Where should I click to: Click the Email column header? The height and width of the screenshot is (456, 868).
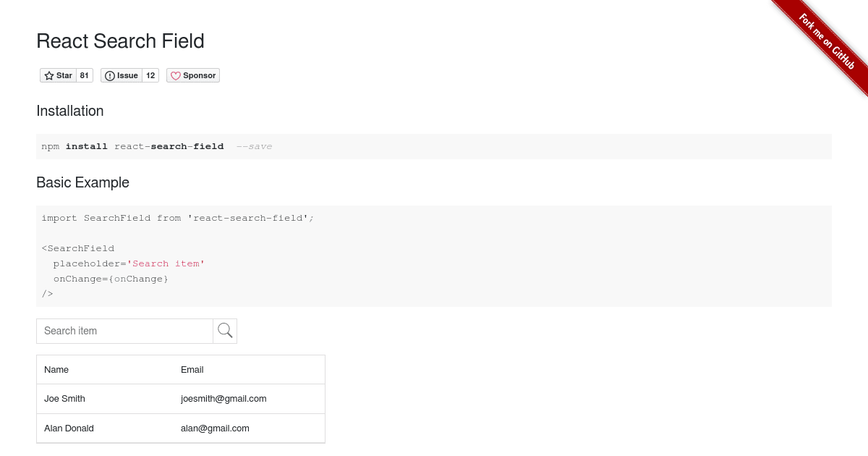click(x=192, y=369)
